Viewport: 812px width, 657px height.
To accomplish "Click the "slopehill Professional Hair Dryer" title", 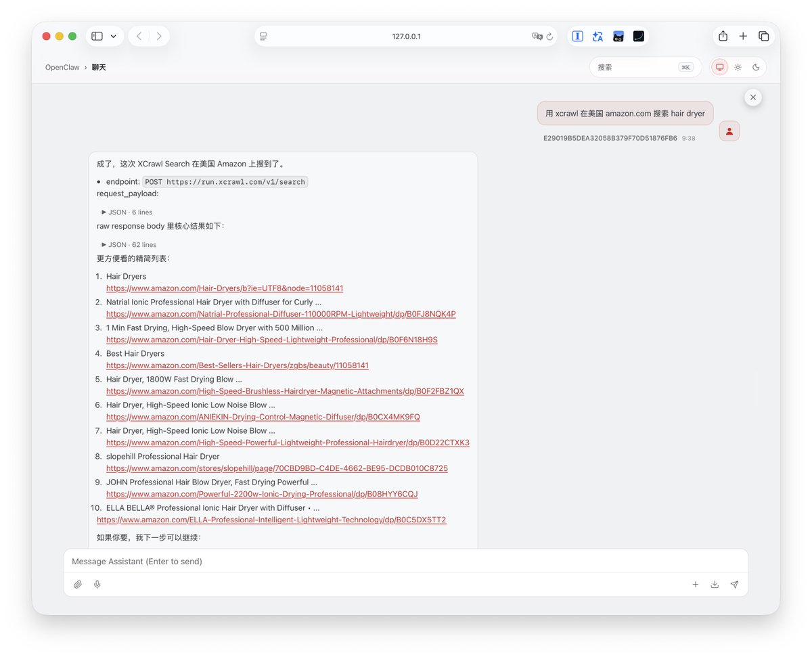I will [x=163, y=456].
